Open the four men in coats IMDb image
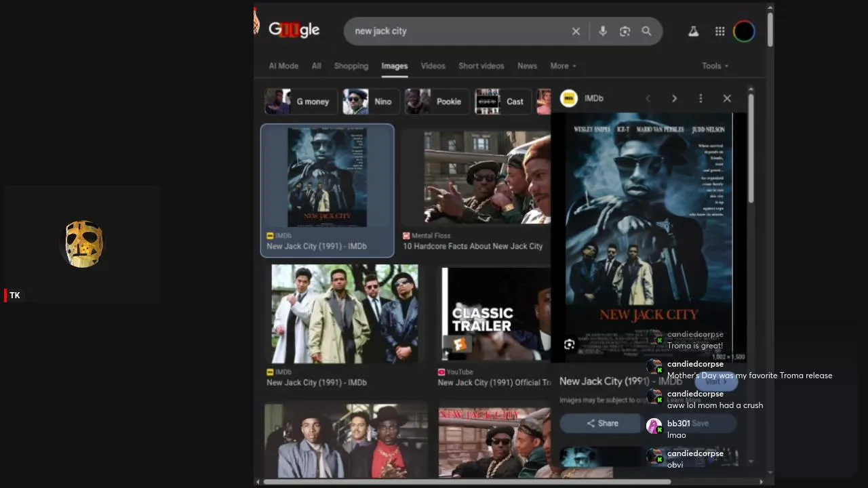Viewport: 868px width, 488px height. point(344,314)
